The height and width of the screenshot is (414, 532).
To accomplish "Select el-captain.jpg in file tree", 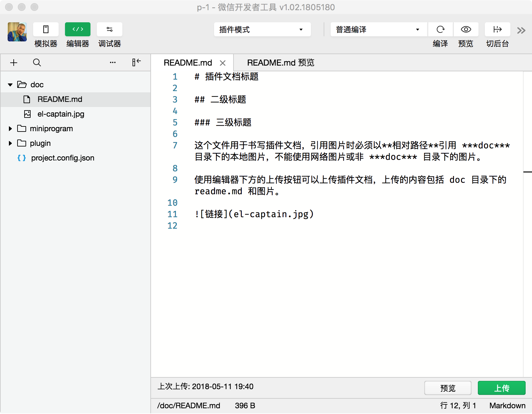I will (61, 114).
